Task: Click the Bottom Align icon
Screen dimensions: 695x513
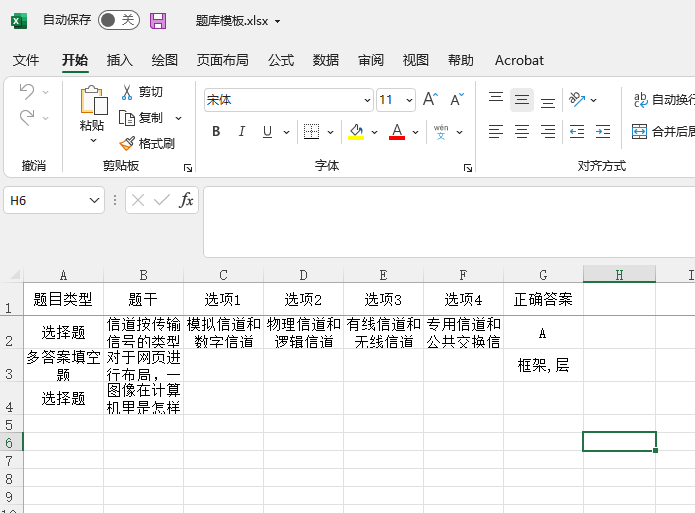Action: coord(548,102)
